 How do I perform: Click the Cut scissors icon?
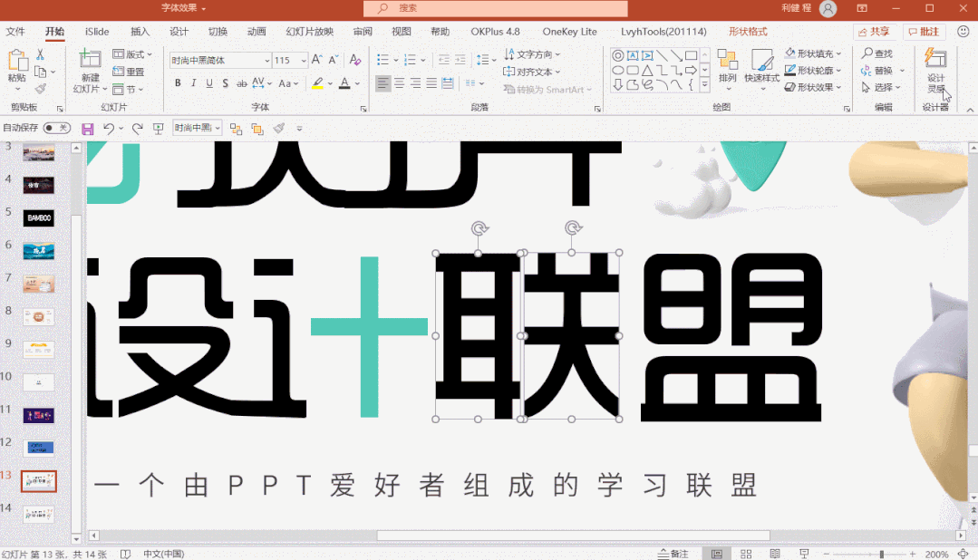(x=40, y=55)
